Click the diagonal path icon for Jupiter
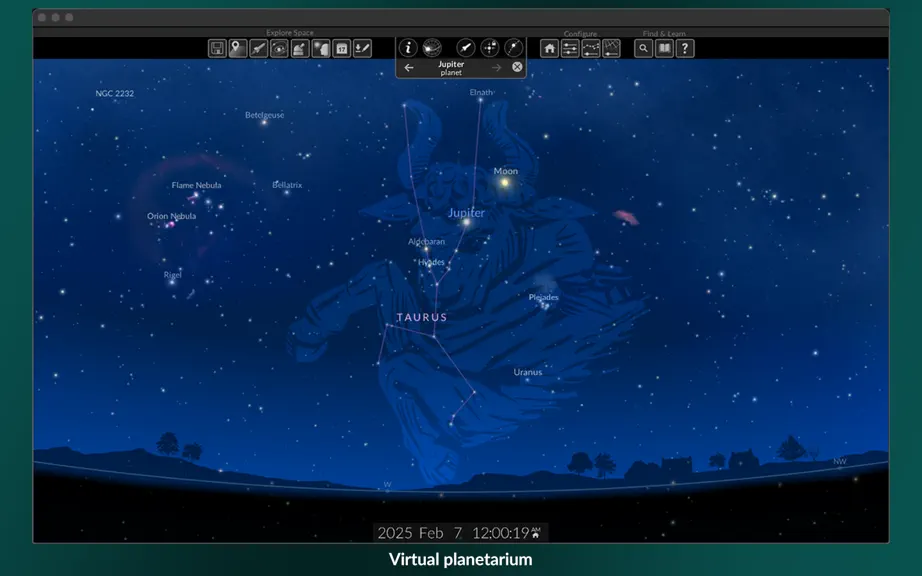This screenshot has width=922, height=576. point(513,48)
